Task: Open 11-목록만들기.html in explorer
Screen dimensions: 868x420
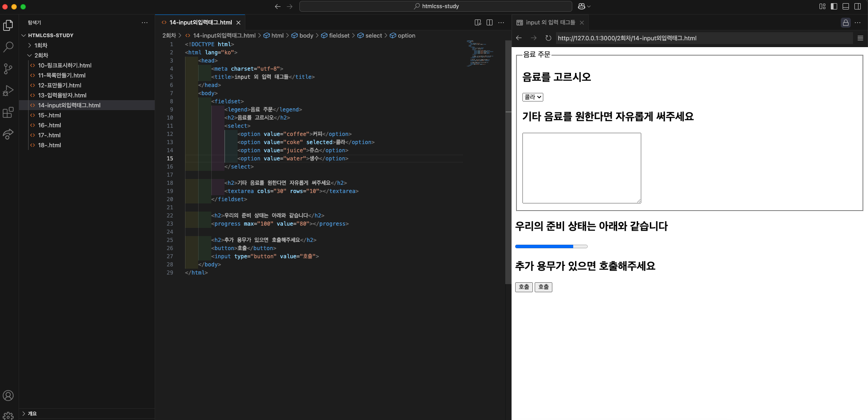Action: tap(87, 75)
